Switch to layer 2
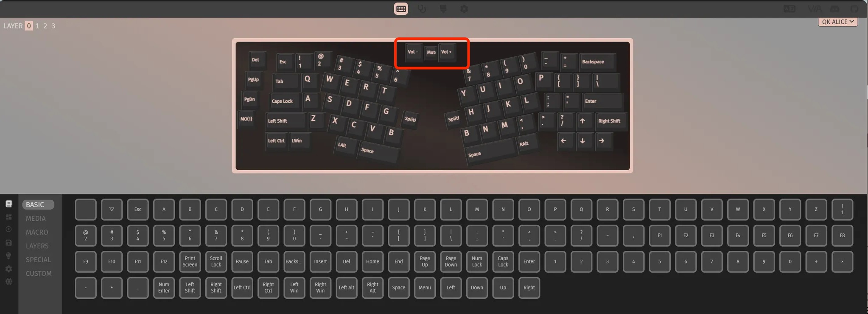This screenshot has width=868, height=314. pos(45,26)
